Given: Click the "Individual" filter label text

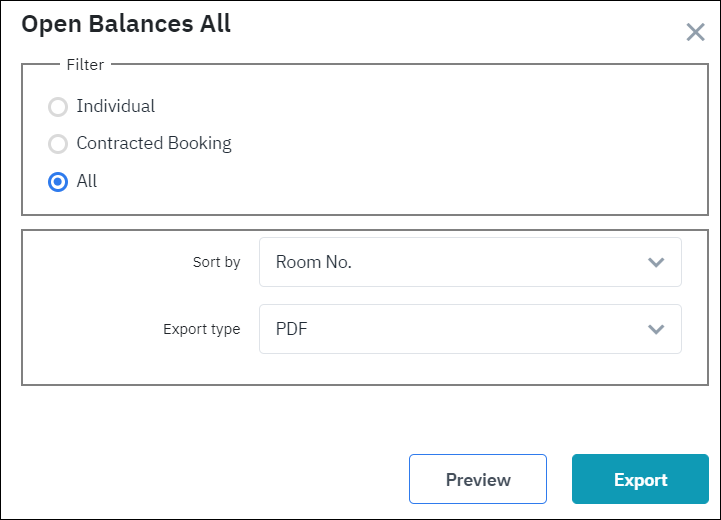Looking at the screenshot, I should click(x=115, y=106).
